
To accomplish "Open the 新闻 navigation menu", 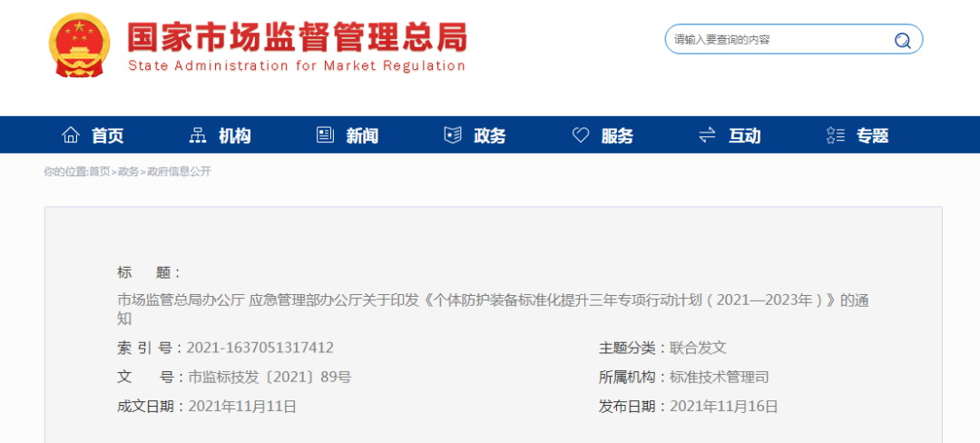I will (362, 135).
